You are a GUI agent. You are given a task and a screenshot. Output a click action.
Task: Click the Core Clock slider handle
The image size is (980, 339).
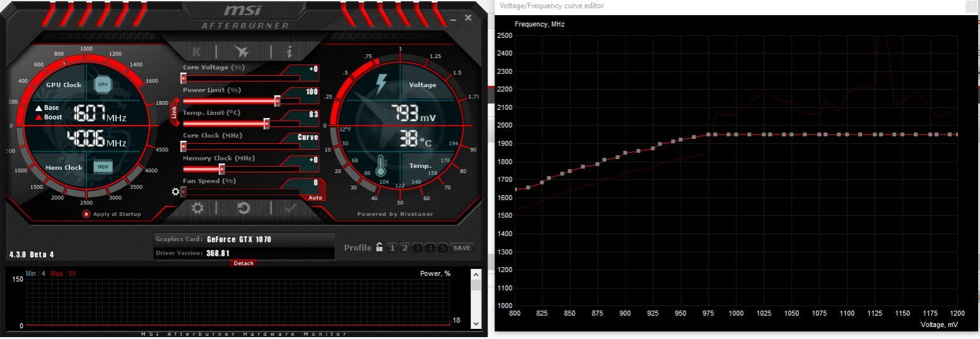click(184, 146)
